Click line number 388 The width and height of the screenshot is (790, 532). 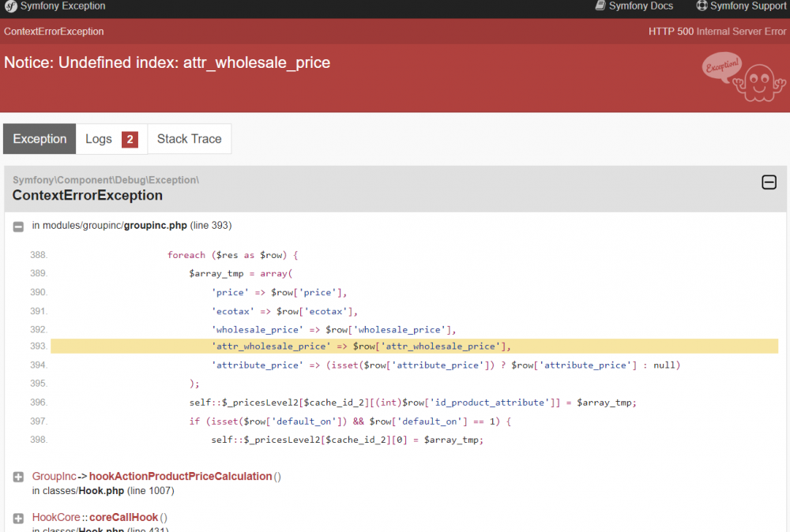click(39, 255)
